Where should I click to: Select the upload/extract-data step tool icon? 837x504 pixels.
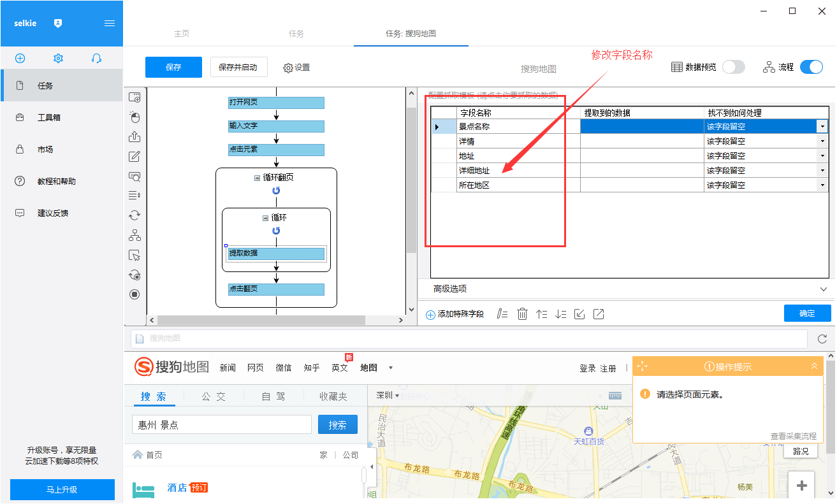(x=135, y=137)
